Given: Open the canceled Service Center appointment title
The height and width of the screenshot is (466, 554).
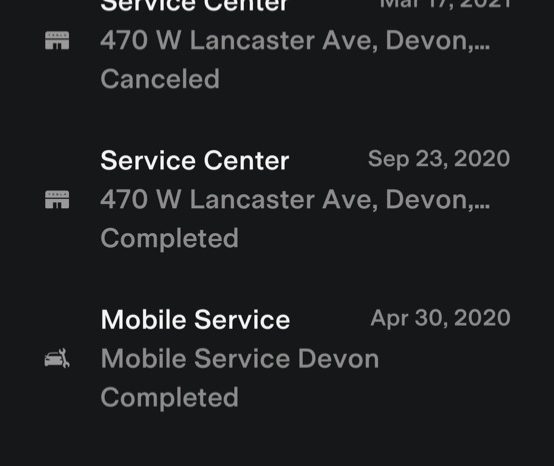Looking at the screenshot, I should click(194, 5).
